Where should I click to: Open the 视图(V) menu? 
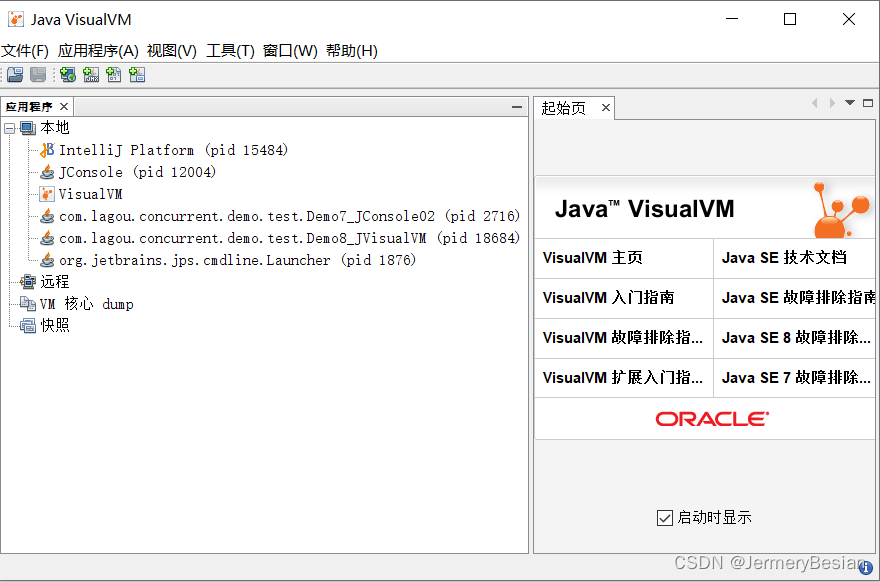(x=172, y=51)
